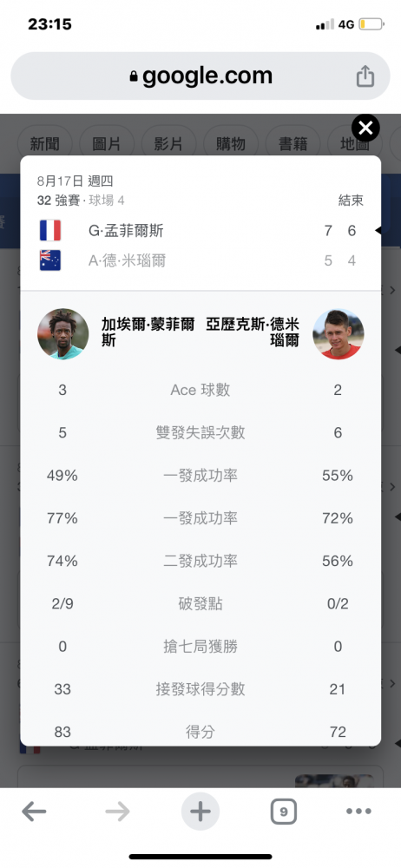
Task: Select the 影片 search tab
Action: tap(169, 144)
